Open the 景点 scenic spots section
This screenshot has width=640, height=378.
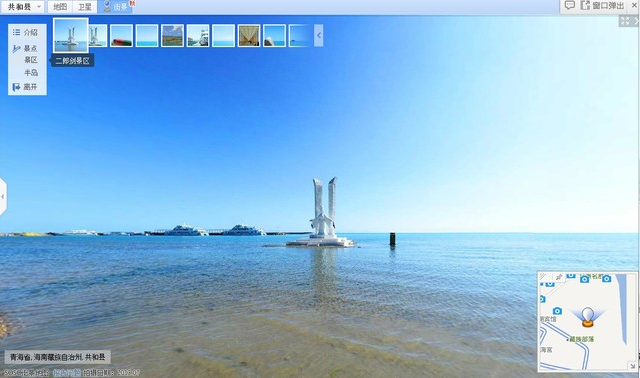[25, 49]
